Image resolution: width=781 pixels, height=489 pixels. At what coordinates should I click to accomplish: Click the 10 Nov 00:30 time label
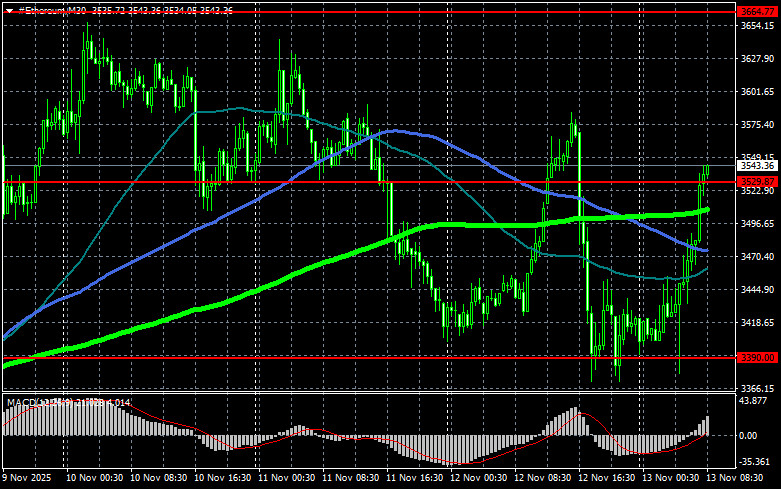94,478
